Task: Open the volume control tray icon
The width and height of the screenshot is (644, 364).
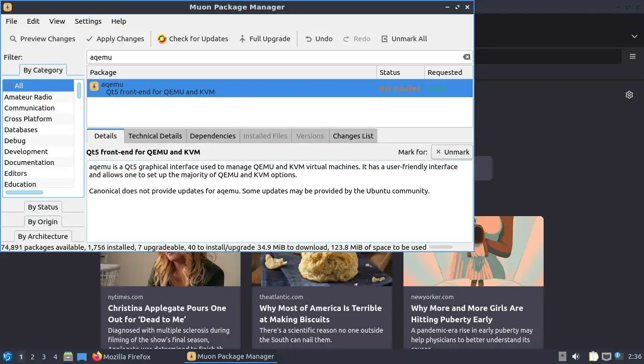Action: [576, 356]
